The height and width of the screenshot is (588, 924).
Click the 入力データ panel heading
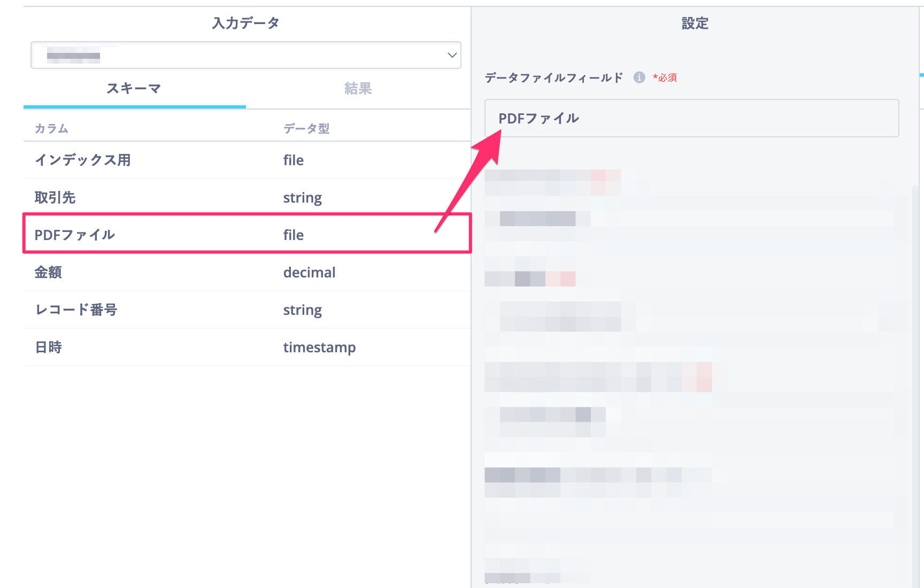point(245,23)
